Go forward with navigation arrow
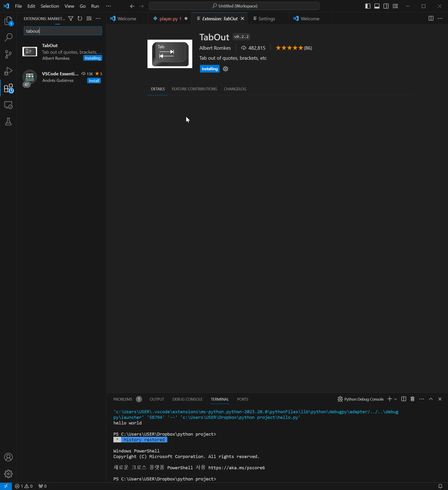Screen dimensions: 448x490 [141, 6]
